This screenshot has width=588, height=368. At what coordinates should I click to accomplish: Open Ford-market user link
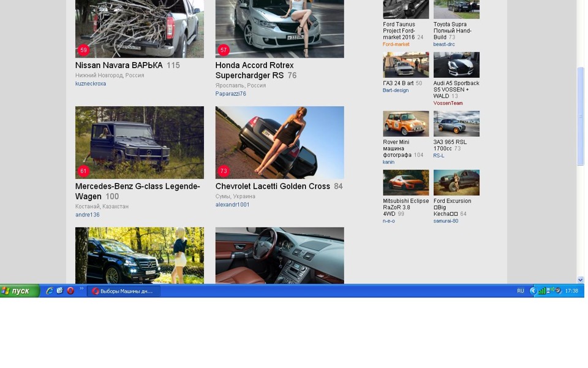click(x=396, y=44)
